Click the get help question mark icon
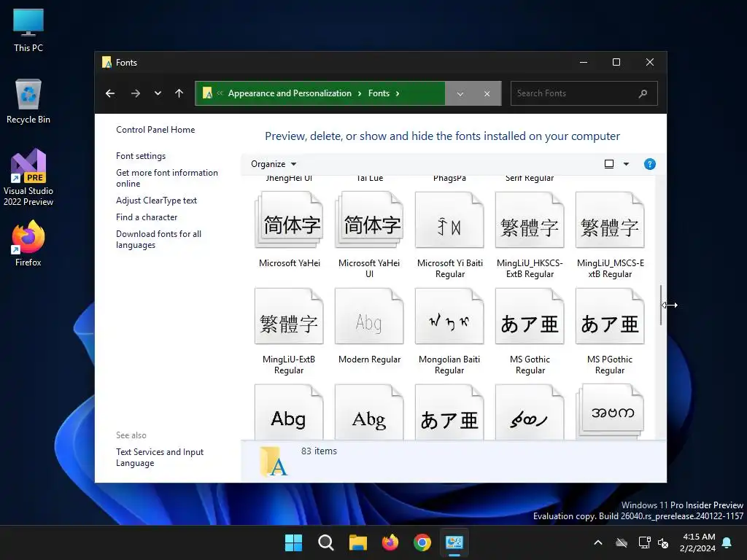 pos(649,164)
